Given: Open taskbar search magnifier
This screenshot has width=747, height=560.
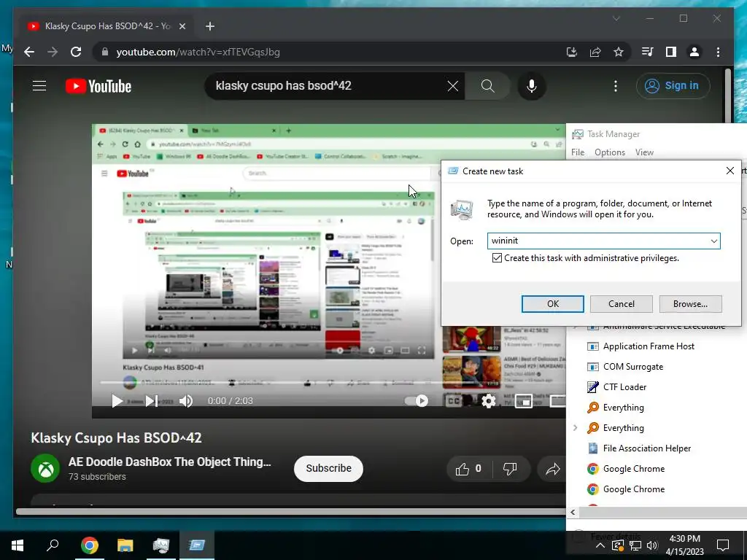Looking at the screenshot, I should [53, 545].
